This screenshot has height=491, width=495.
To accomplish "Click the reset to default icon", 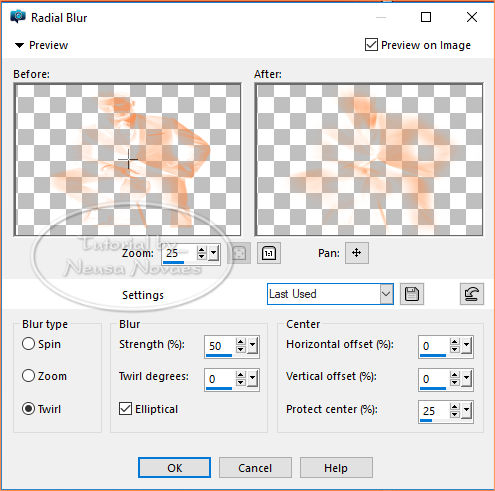I will click(472, 294).
